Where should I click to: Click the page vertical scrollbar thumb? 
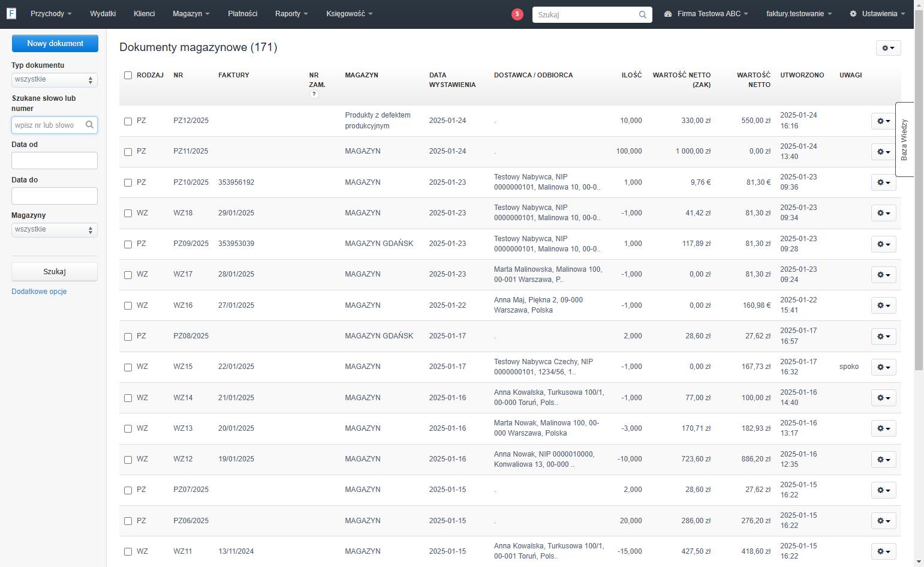pyautogui.click(x=919, y=189)
